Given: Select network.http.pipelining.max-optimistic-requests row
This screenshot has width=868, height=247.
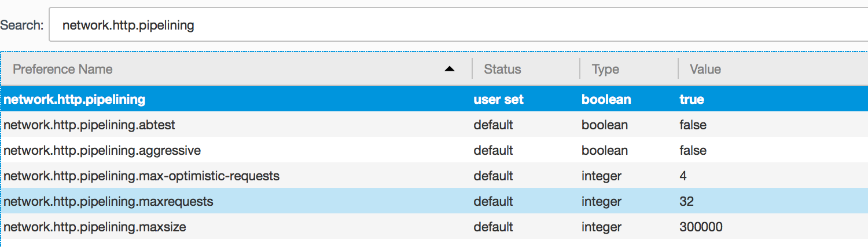Looking at the screenshot, I should tap(141, 176).
